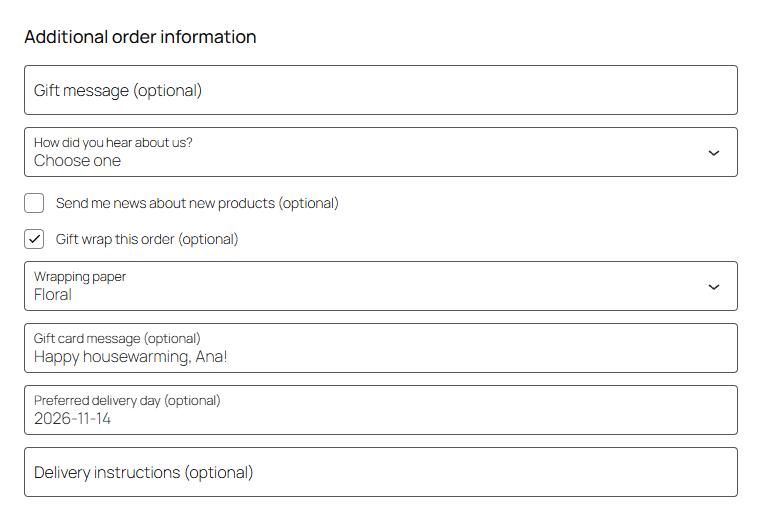Click the 'Gift wrap this order (optional)' label text

tap(147, 239)
